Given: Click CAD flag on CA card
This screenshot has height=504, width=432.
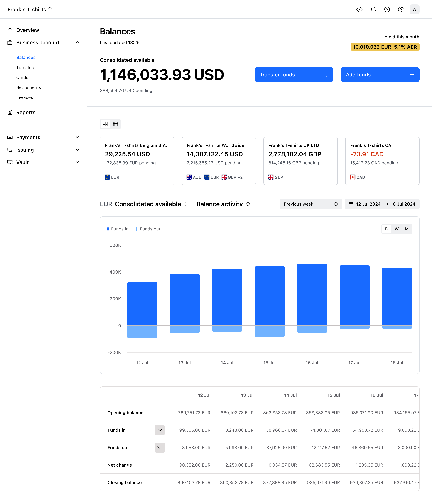Looking at the screenshot, I should pyautogui.click(x=353, y=177).
